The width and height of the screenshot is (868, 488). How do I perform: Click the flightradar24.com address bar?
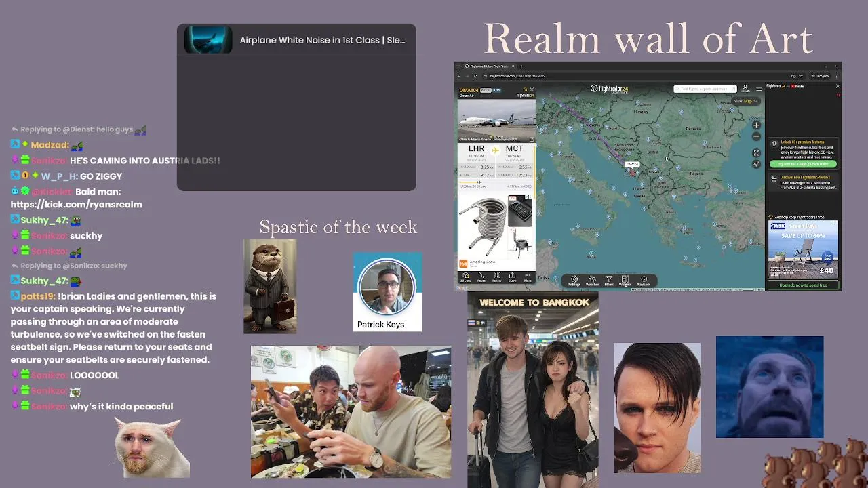click(637, 76)
